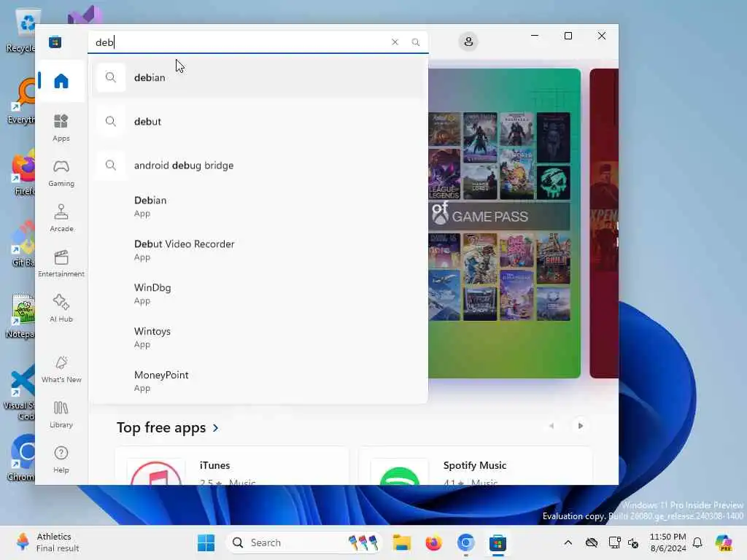The image size is (747, 560).
Task: Minimize the Microsoft Store window
Action: pyautogui.click(x=535, y=36)
